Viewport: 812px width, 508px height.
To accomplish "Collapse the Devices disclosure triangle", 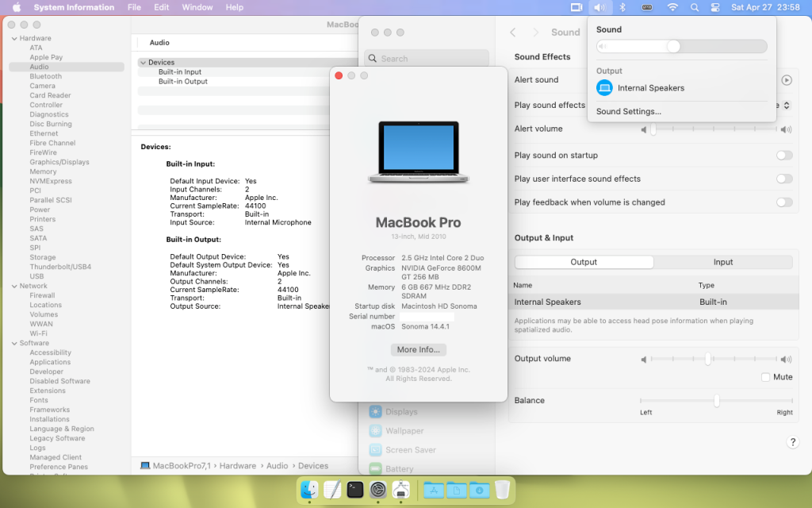I will 143,63.
